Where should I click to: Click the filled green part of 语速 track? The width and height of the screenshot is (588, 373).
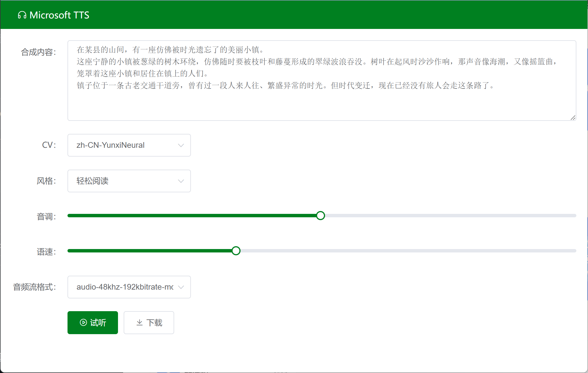click(x=150, y=251)
